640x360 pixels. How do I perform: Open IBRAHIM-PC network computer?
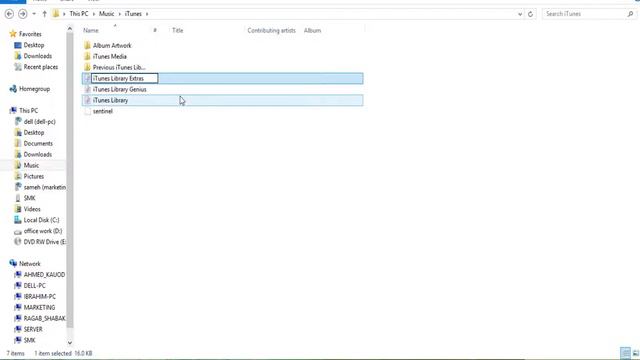40,297
